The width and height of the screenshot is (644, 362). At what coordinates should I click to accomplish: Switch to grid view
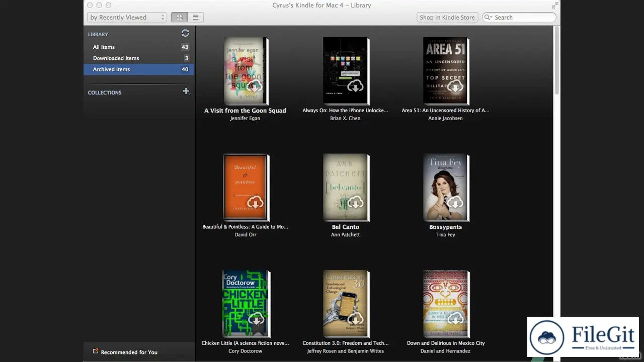click(x=179, y=17)
